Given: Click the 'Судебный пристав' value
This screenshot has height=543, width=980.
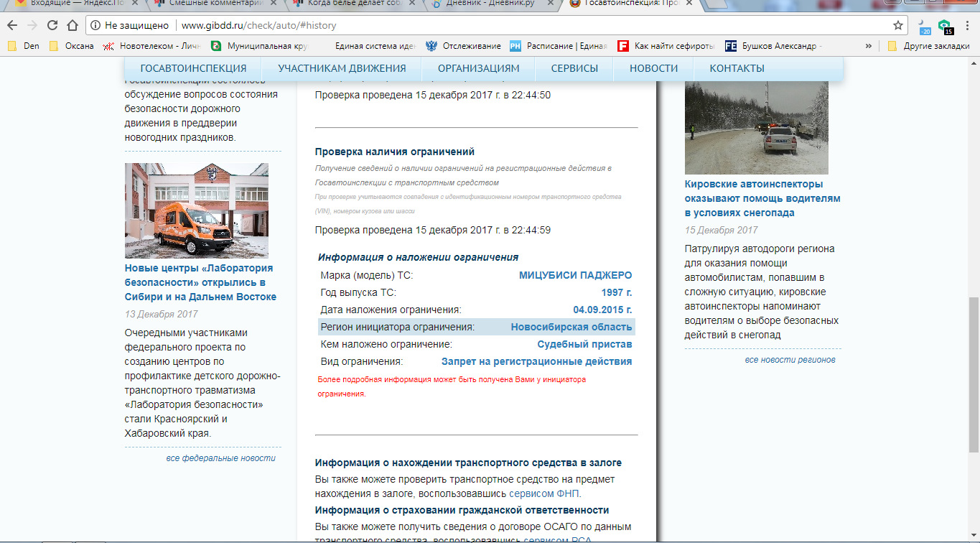Looking at the screenshot, I should tap(584, 345).
